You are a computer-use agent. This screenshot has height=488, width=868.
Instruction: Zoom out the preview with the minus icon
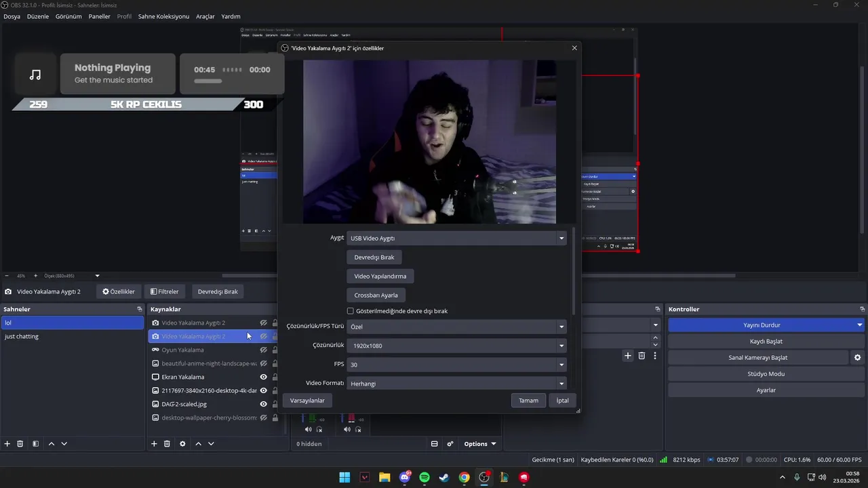click(7, 276)
